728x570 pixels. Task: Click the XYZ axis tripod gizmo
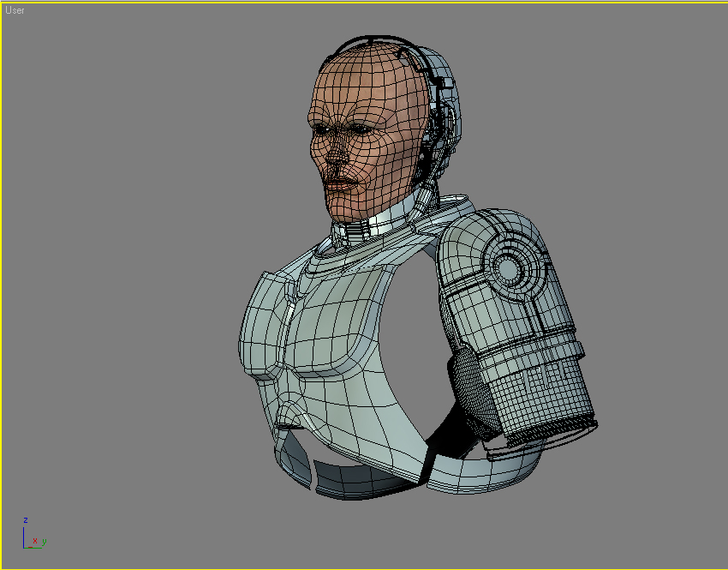click(34, 533)
